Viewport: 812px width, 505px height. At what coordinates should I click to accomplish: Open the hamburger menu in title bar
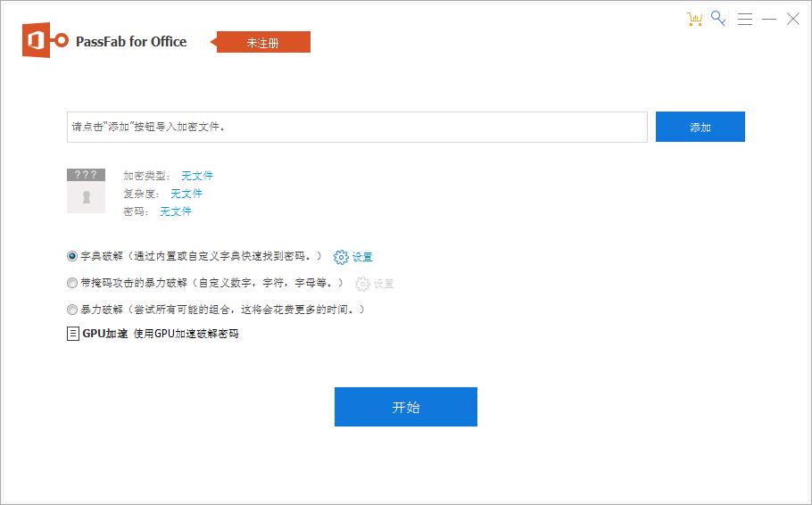coord(745,19)
